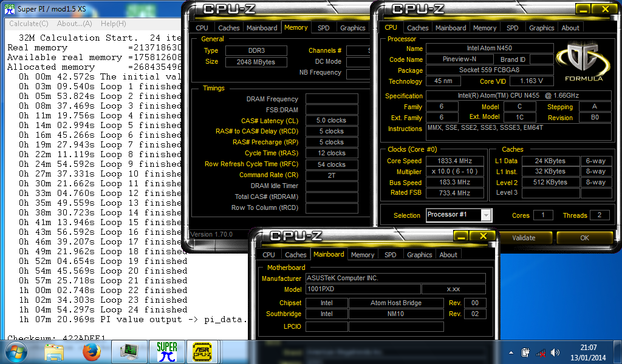Switch to Memory tab in Mainboard window
The image size is (622, 364).
coord(363,255)
